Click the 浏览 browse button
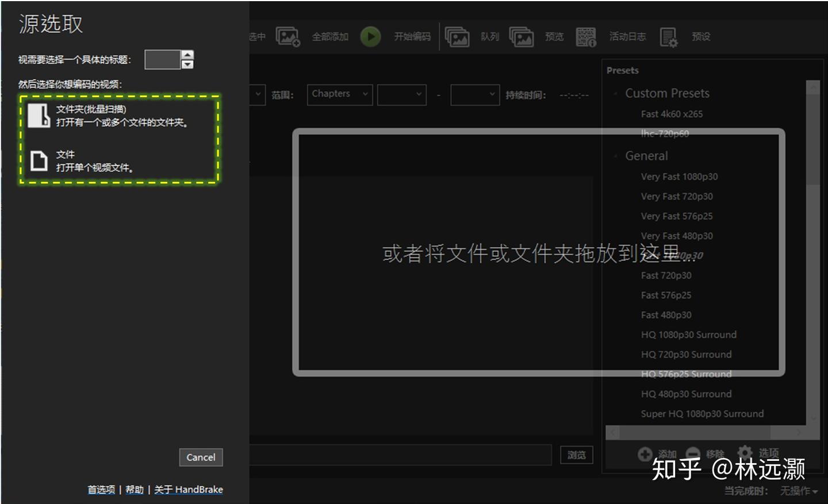Screen dimensions: 828x504 (x=576, y=455)
